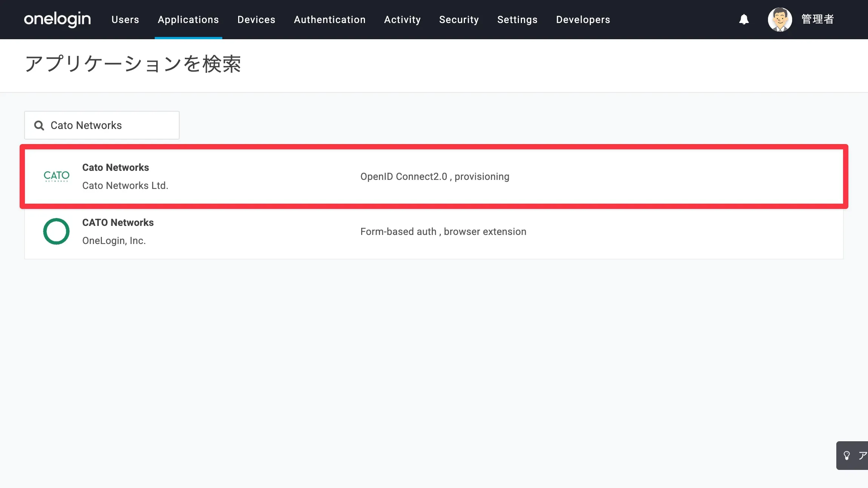Click the Cato Networks Ltd. vendor text
Viewport: 868px width, 488px height.
pyautogui.click(x=125, y=186)
